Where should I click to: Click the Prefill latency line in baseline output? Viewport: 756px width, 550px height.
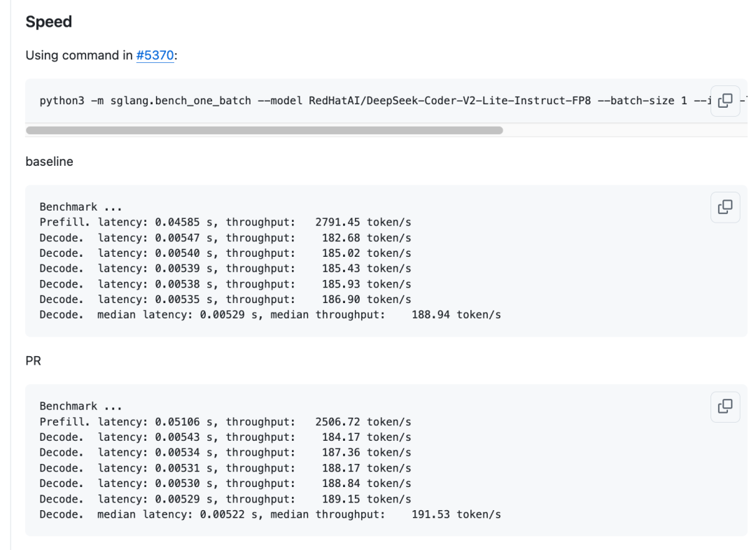click(140, 222)
